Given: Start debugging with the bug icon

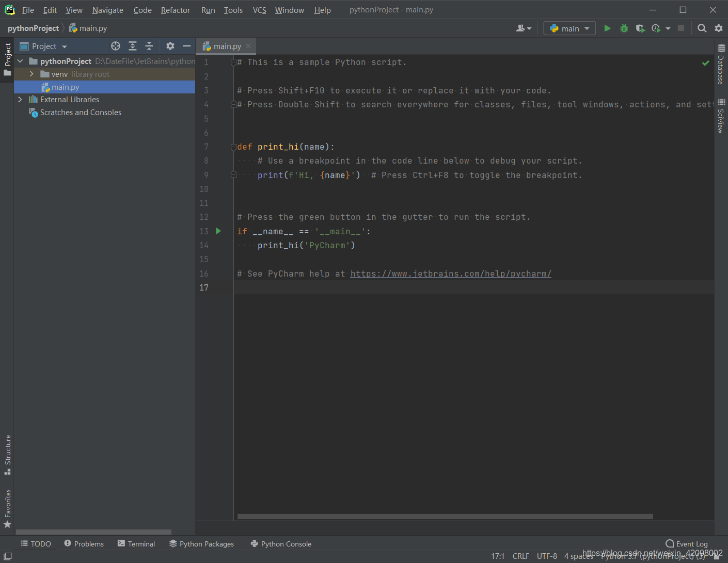Looking at the screenshot, I should [x=624, y=28].
